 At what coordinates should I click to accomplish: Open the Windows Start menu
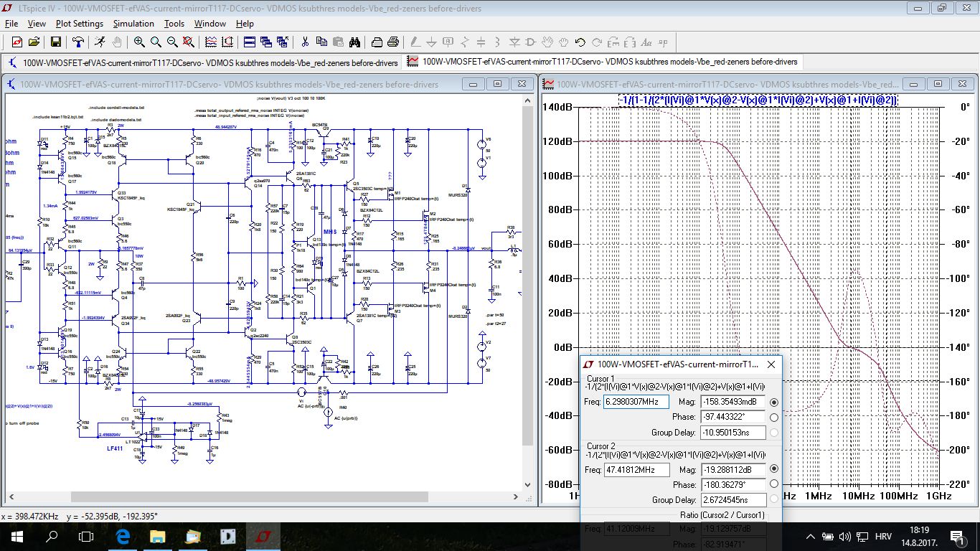(x=17, y=536)
